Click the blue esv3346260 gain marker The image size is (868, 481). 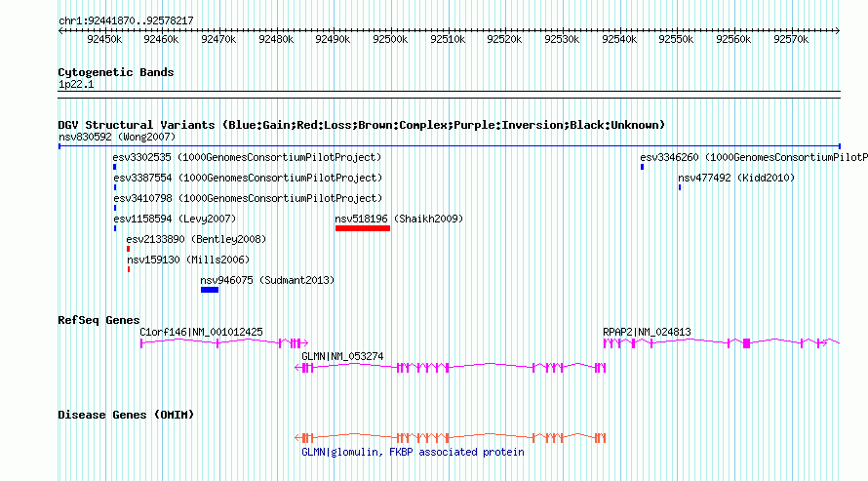coord(642,167)
